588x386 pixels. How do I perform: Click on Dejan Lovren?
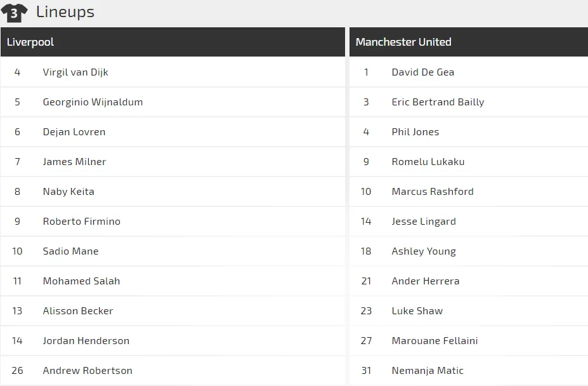pos(74,132)
